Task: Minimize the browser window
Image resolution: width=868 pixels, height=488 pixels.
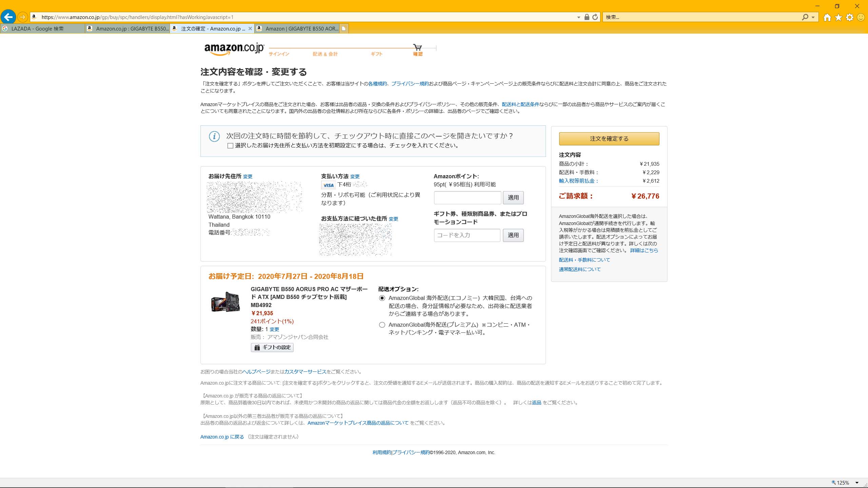Action: [x=817, y=6]
